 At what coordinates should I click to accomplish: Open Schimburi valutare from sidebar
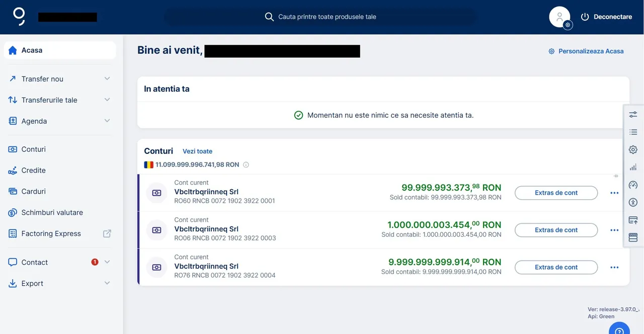pos(52,213)
